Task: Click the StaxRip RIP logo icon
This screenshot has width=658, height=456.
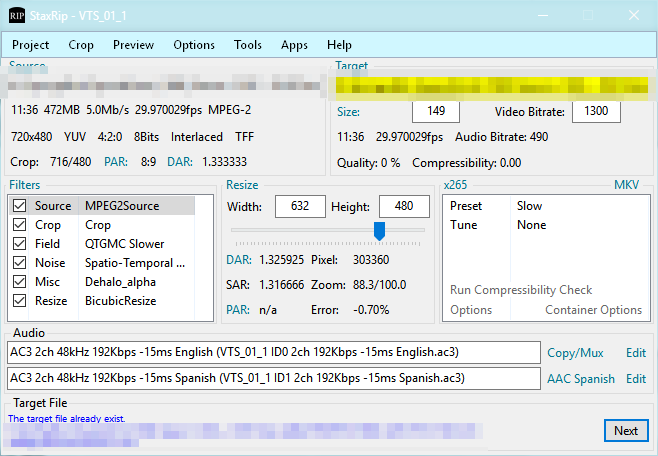Action: [17, 16]
